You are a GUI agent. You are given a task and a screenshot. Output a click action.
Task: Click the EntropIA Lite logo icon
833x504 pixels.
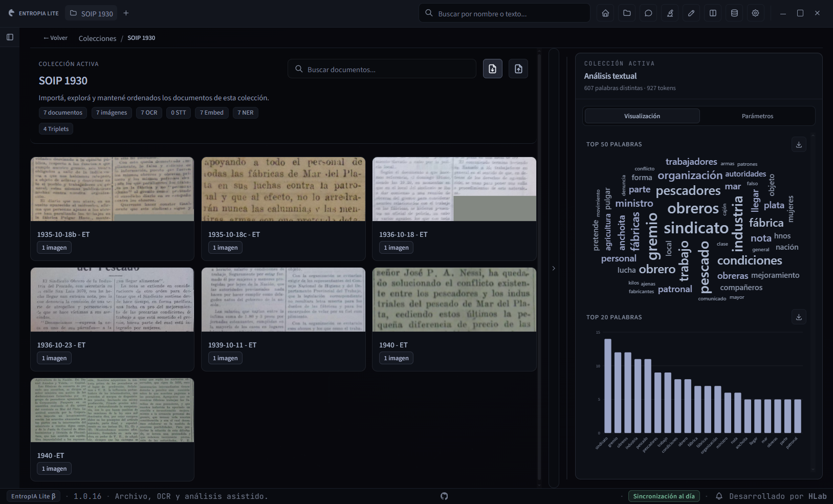pos(12,13)
